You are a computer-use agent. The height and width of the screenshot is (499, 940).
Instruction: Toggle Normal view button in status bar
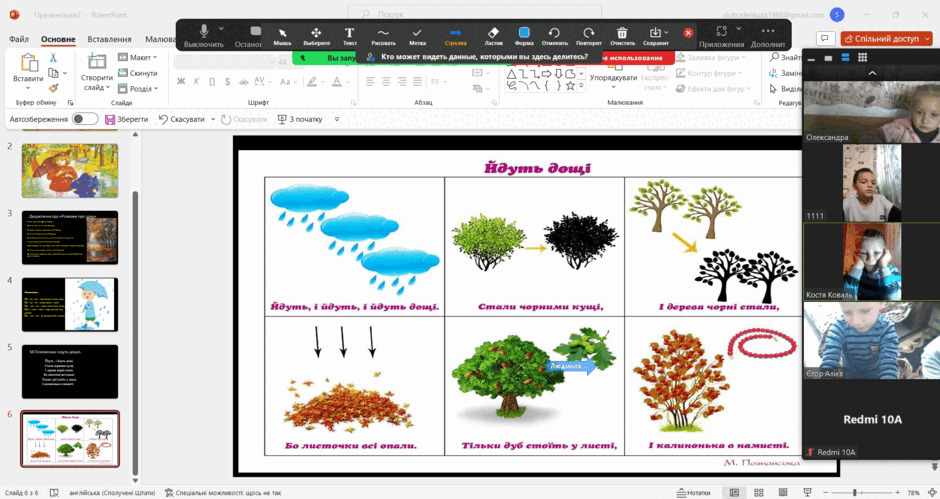tap(734, 492)
